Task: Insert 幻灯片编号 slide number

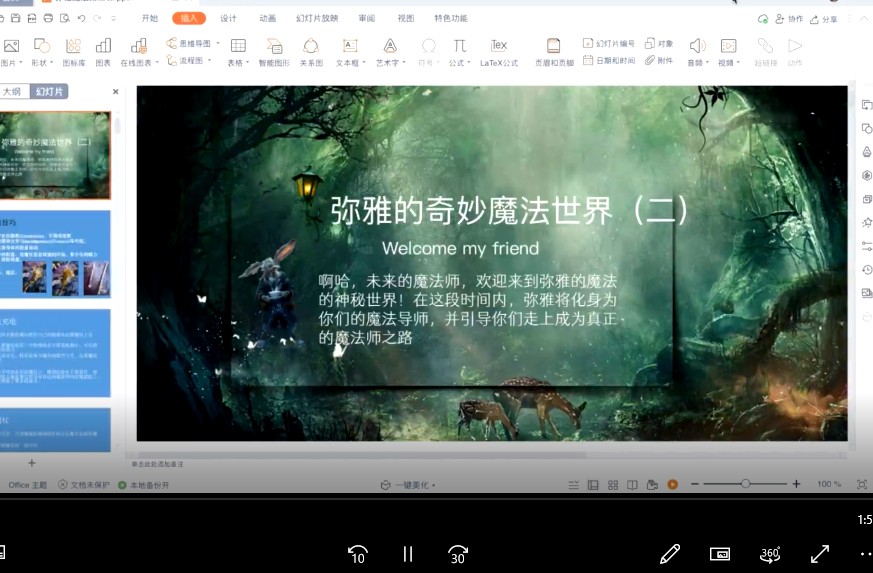Action: [x=609, y=43]
